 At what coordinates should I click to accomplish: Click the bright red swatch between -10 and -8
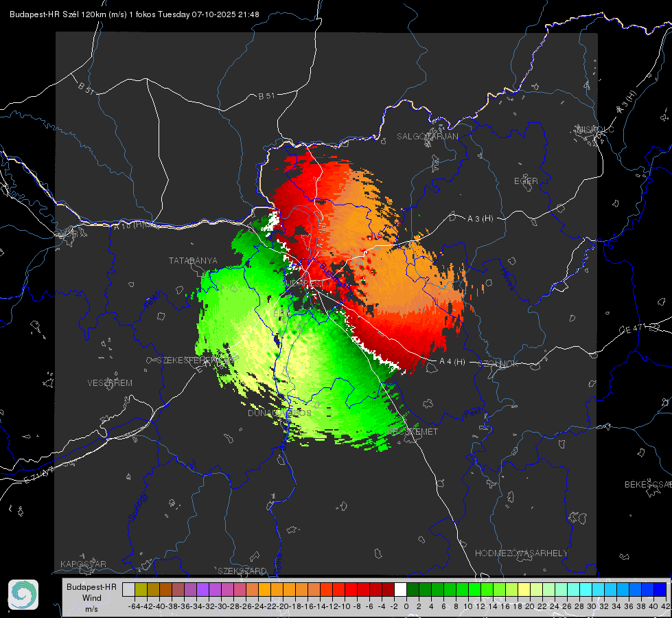point(351,590)
